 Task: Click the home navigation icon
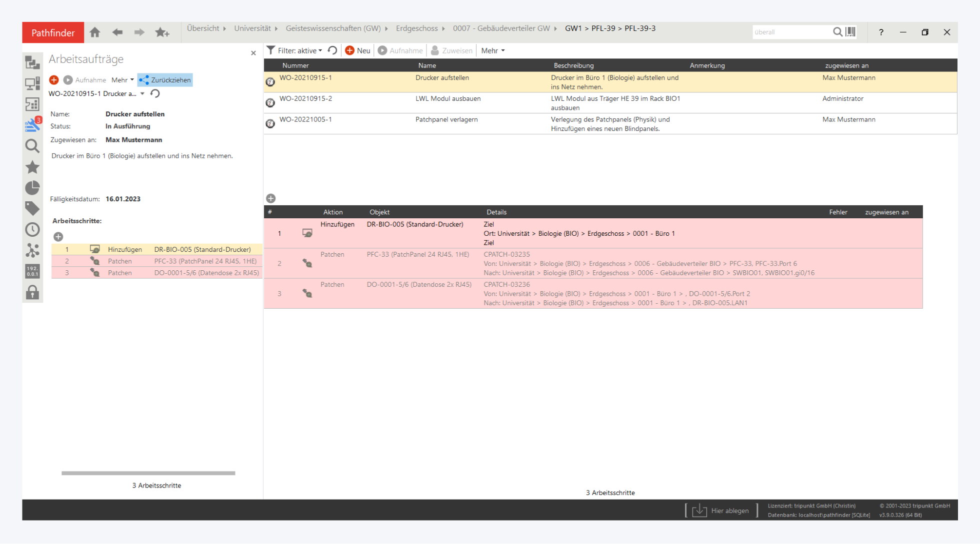(95, 32)
